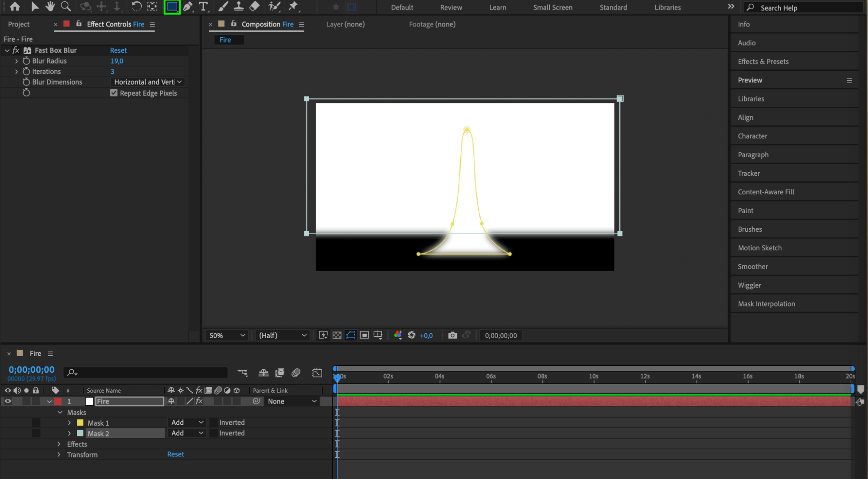Switch to the Project panel tab

coord(19,24)
